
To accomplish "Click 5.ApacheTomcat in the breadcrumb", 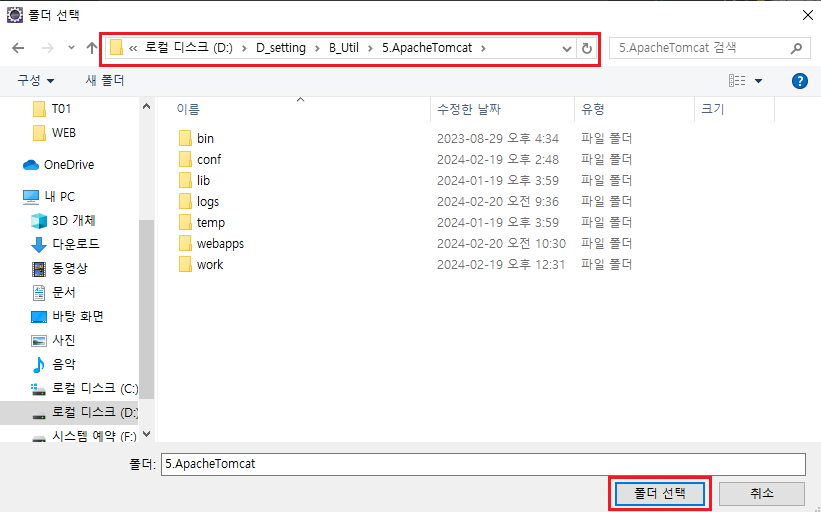I will 427,48.
